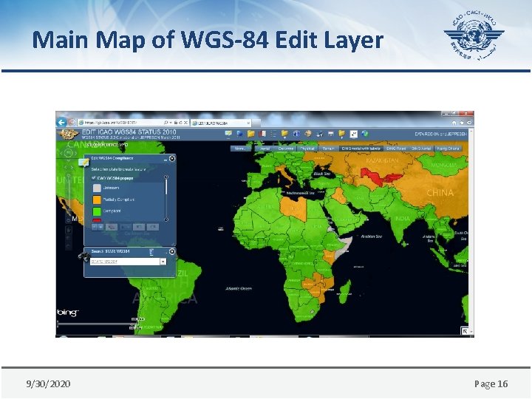Click the INDIA label on the map
532x399 pixels.
click(x=402, y=219)
